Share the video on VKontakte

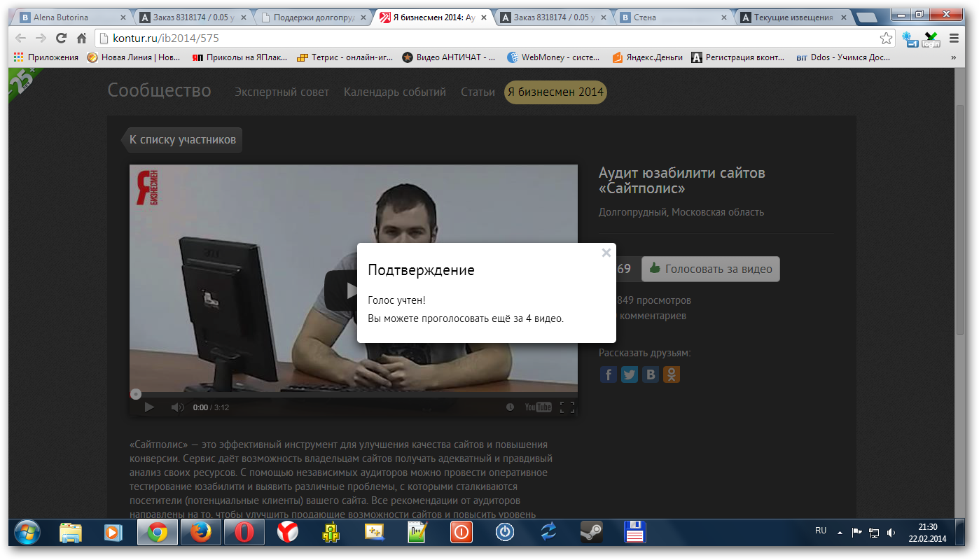(x=651, y=374)
